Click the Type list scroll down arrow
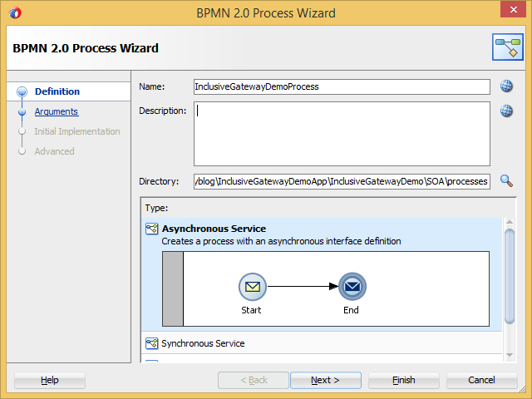Image resolution: width=532 pixels, height=399 pixels. coord(510,355)
